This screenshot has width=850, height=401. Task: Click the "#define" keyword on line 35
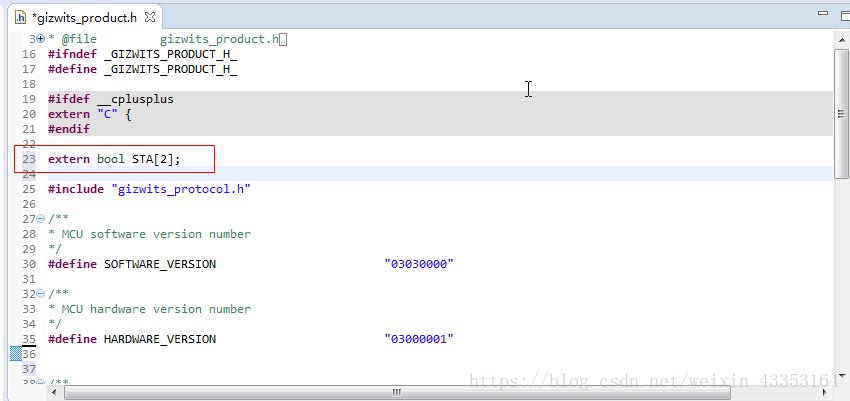click(x=72, y=339)
